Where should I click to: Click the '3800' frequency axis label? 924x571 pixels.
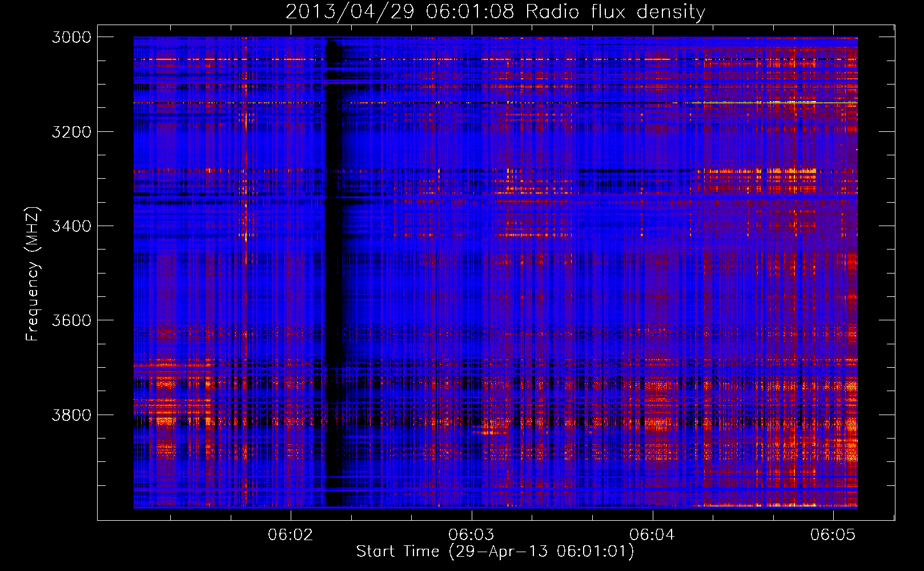click(x=71, y=415)
